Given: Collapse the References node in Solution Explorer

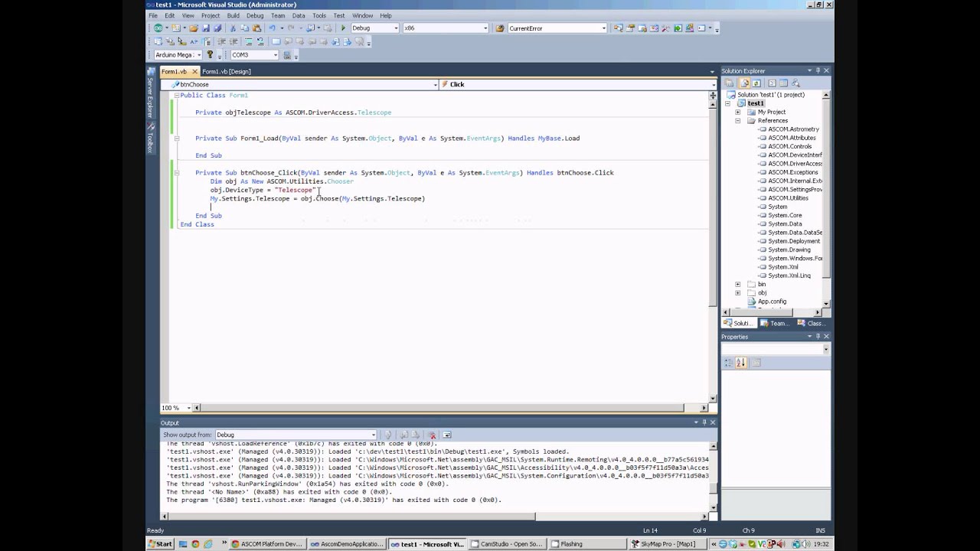Looking at the screenshot, I should click(x=738, y=121).
